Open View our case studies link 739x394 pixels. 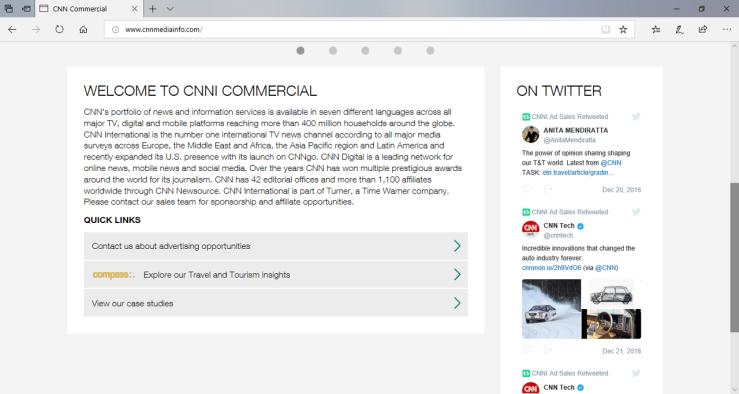pos(276,304)
